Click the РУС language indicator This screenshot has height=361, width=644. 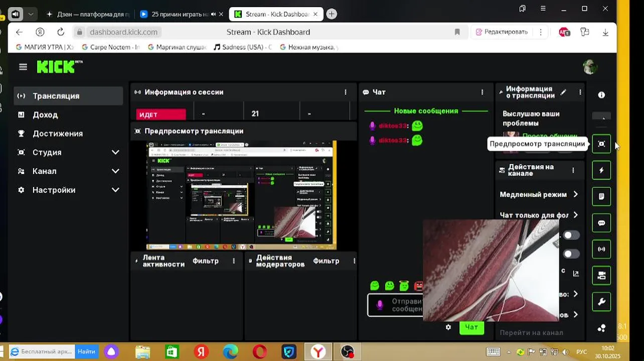click(581, 352)
